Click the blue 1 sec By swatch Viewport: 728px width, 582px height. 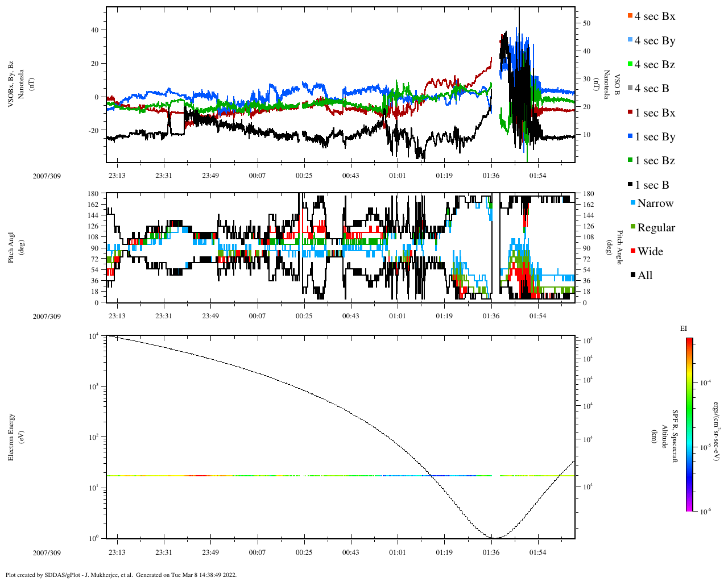tap(630, 136)
